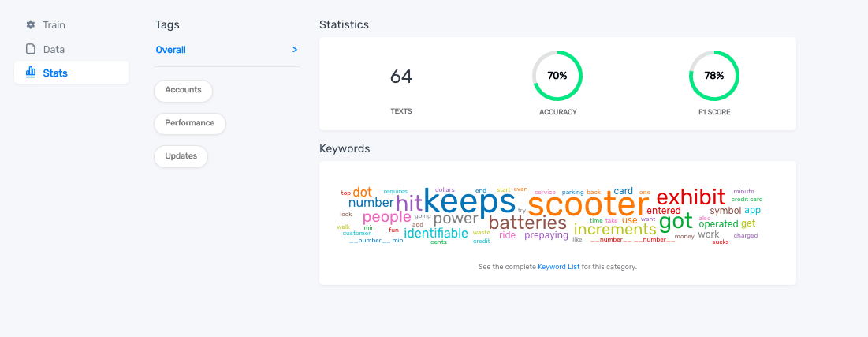Viewport: 868px width, 337px height.
Task: Click the keyword 'batteries' in cloud
Action: pos(527,223)
